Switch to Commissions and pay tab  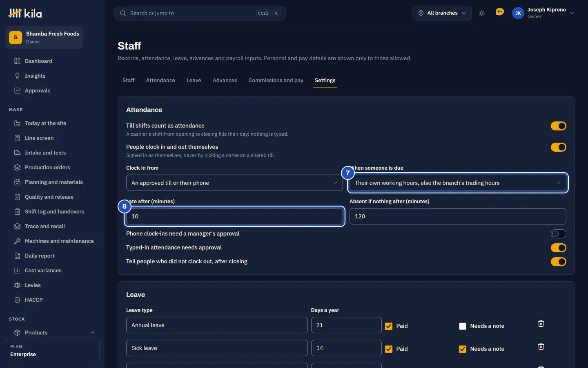tap(276, 80)
